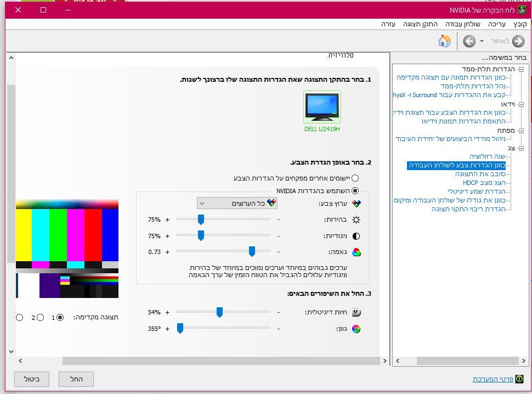Click the Home icon in the toolbar

coord(444,41)
